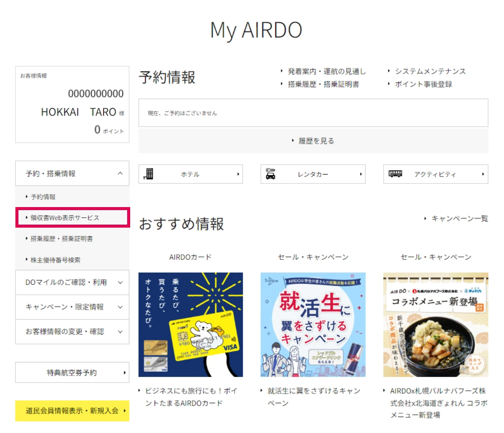
Task: Open the コラボメニュー新登場 banner image
Action: 435,324
